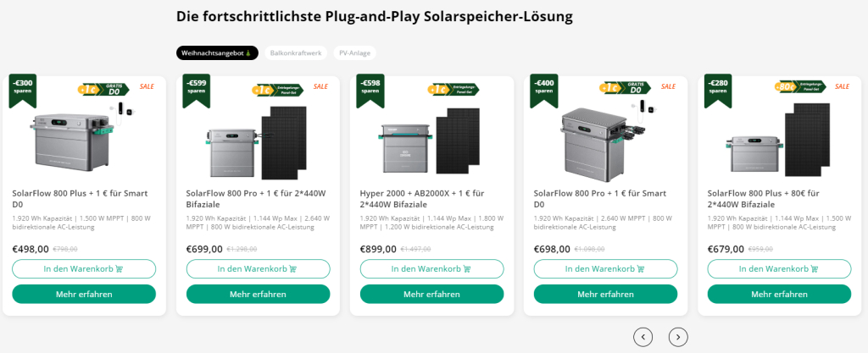Click Mehr erfahren for €498,00 SolarFlow Plus
The height and width of the screenshot is (353, 868).
pos(84,294)
